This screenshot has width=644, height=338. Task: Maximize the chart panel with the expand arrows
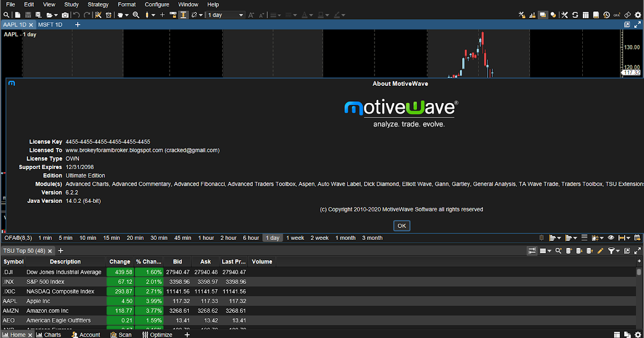click(638, 25)
